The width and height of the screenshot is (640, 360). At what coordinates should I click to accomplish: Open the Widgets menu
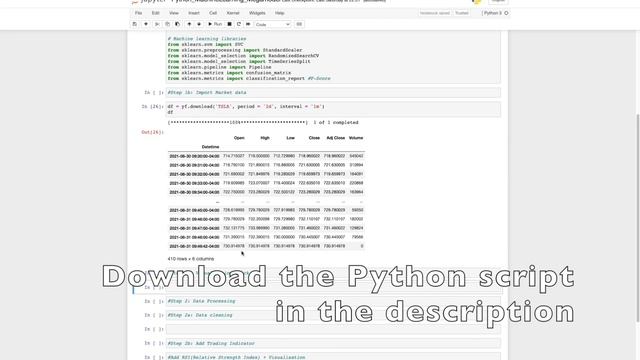pyautogui.click(x=257, y=13)
